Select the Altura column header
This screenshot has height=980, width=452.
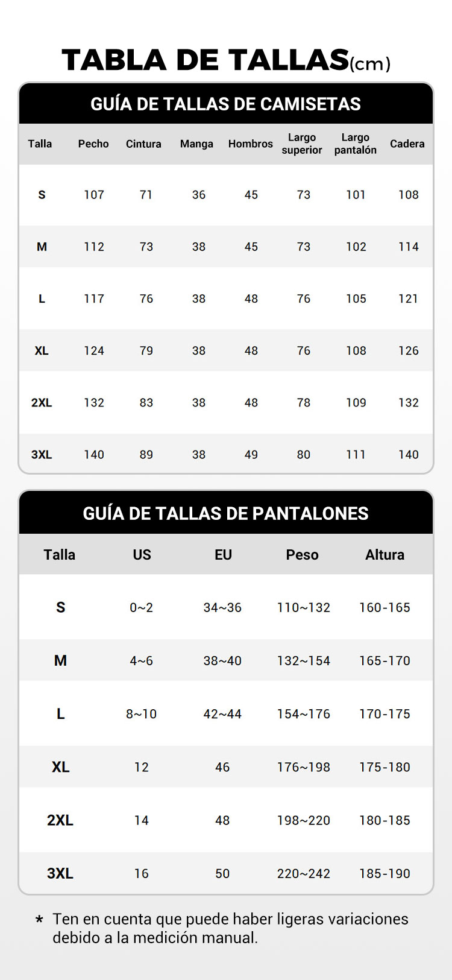pyautogui.click(x=385, y=555)
